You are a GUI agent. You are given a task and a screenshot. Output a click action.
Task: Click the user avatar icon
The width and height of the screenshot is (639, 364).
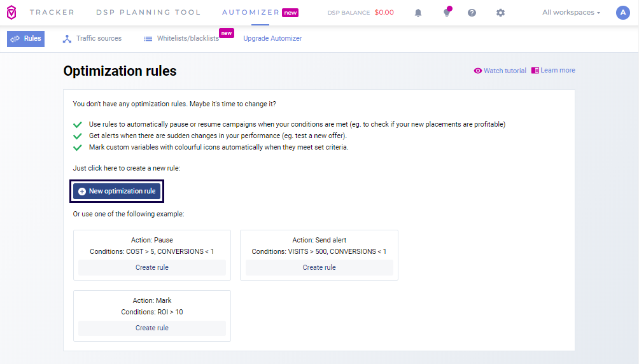click(x=622, y=13)
